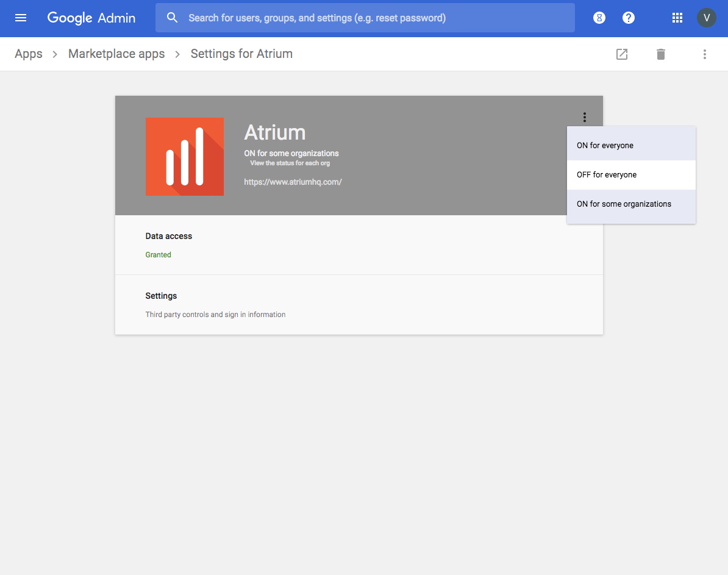Toggle Atrium card three-dot menu
728x575 pixels.
pos(585,117)
